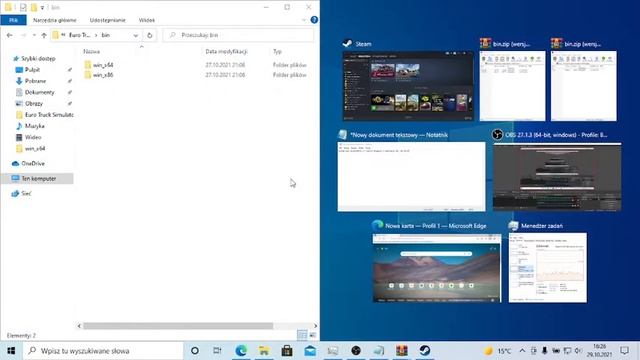Open Microsoft Store from taskbar
Viewport: 640px width, 360px height.
[287, 351]
